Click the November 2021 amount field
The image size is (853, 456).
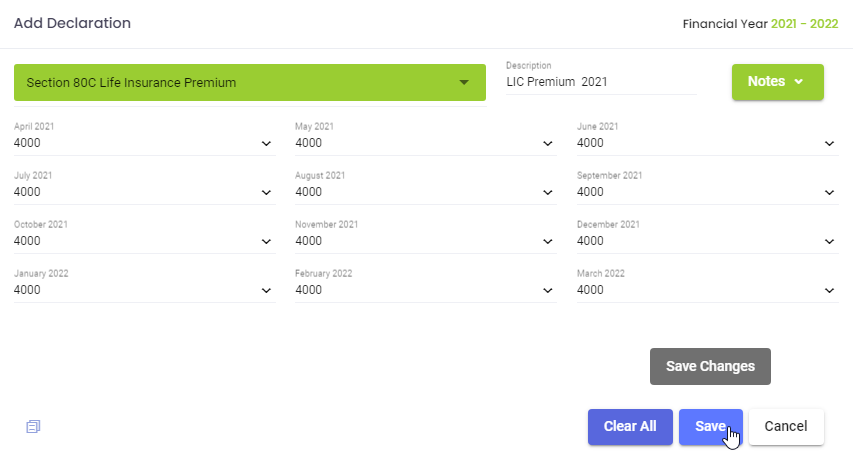(x=425, y=241)
